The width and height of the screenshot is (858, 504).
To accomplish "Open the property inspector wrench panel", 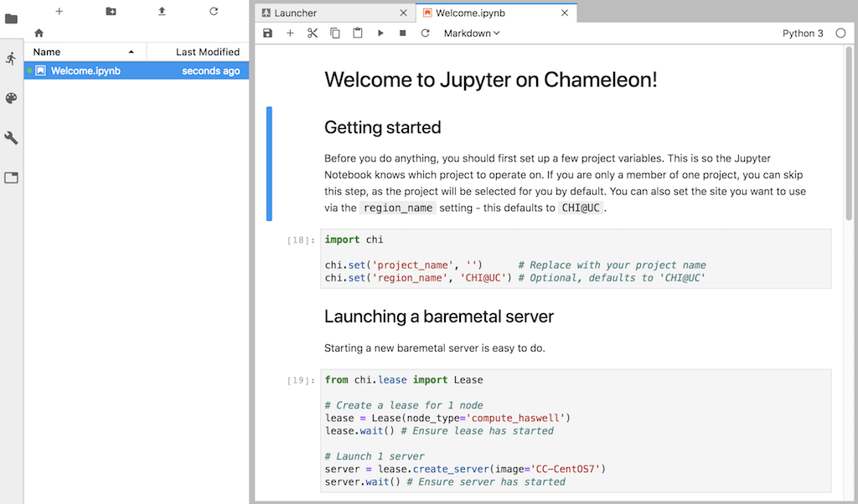I will tap(11, 137).
